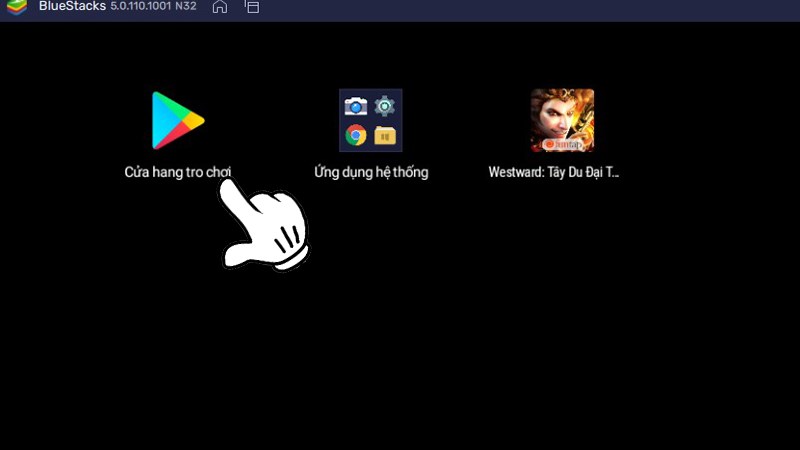800x450 pixels.
Task: Click 'Ứng dụng hệ thống' label
Action: 371,172
